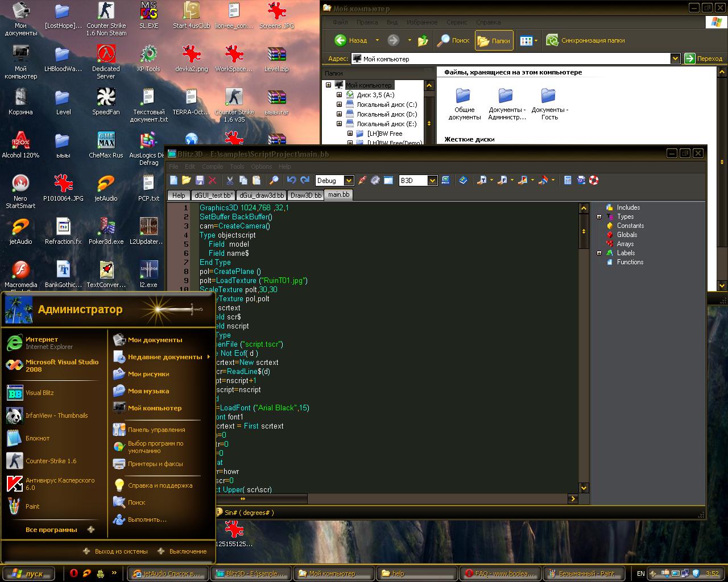
Task: Click the New file icon in Blitz3D toolbar
Action: (x=174, y=180)
